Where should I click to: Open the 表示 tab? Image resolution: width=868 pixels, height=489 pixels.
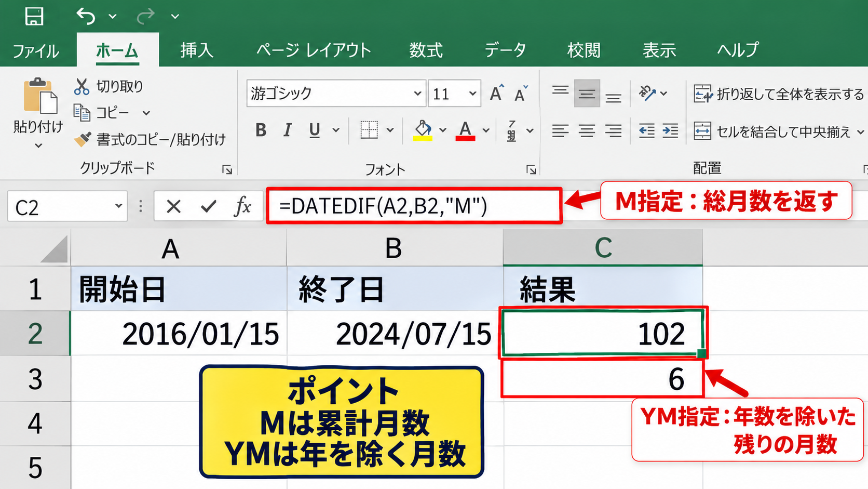[x=659, y=50]
